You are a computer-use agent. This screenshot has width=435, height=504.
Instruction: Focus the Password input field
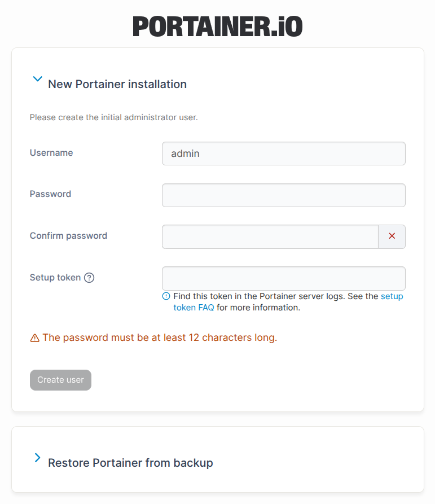pos(284,195)
